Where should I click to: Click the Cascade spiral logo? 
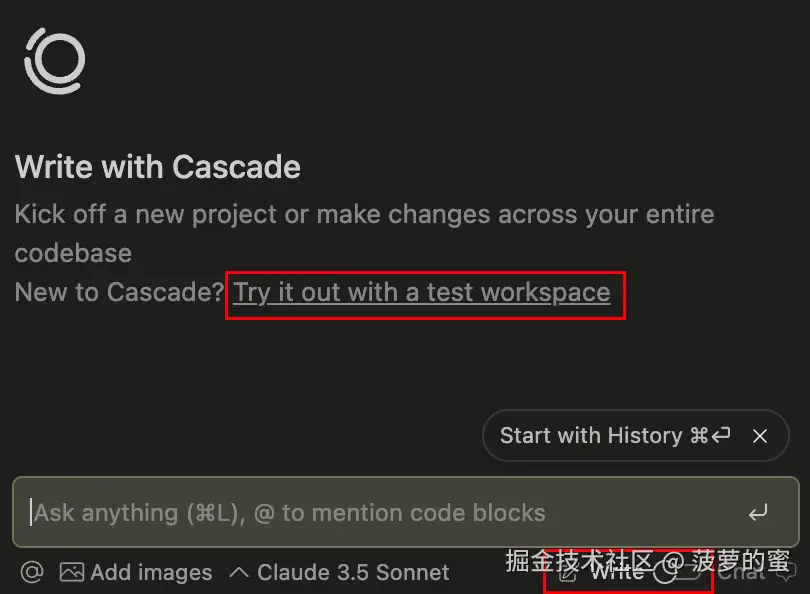54,61
